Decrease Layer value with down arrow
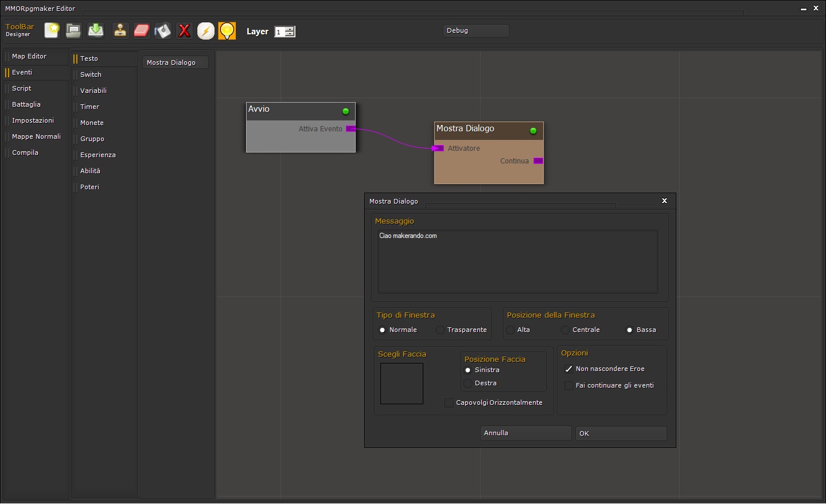This screenshot has height=504, width=826. (x=290, y=34)
